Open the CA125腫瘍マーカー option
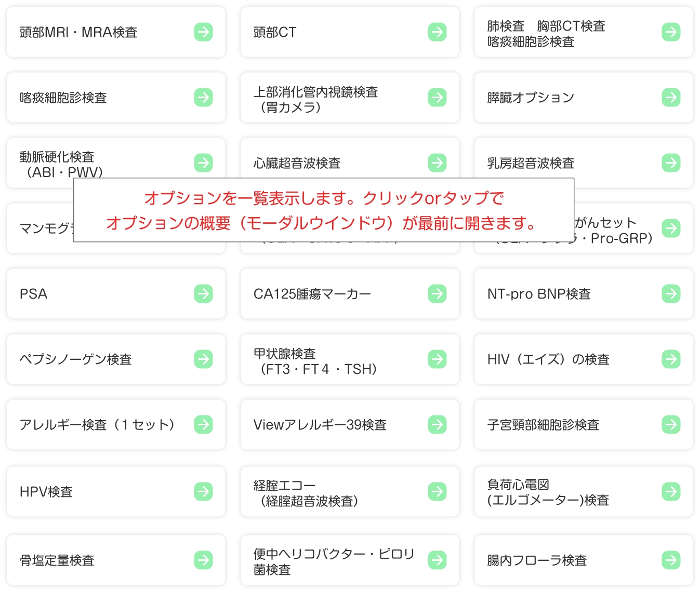The image size is (700, 592). 349,294
